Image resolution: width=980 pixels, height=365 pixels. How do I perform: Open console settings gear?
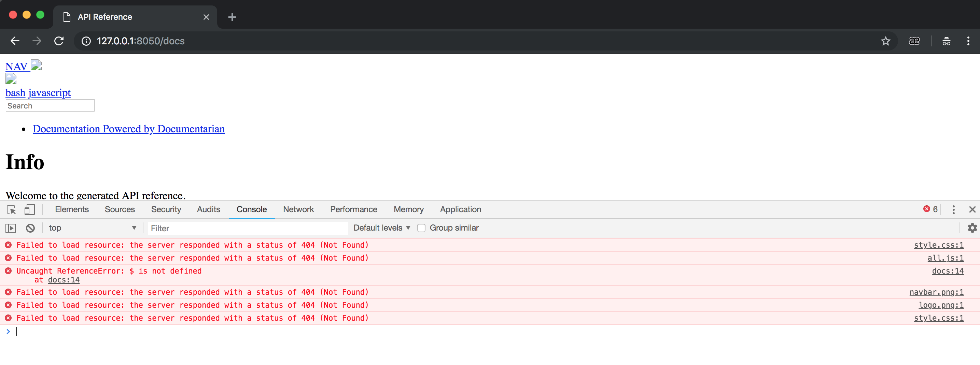pos(972,228)
